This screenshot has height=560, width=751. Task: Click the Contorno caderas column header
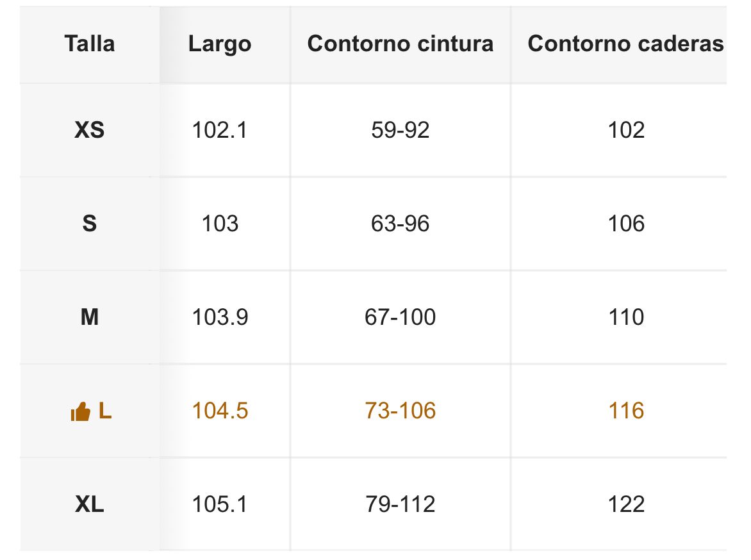point(625,44)
